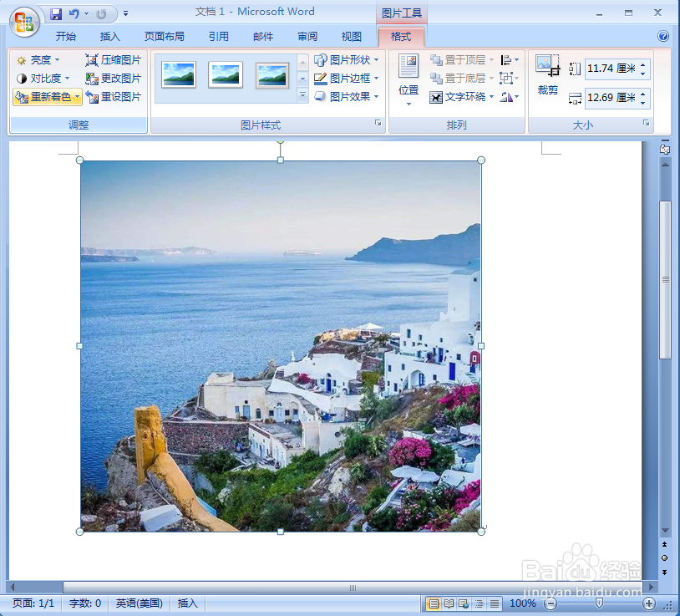
Task: Decrease picture width with down spinner
Action: (643, 103)
